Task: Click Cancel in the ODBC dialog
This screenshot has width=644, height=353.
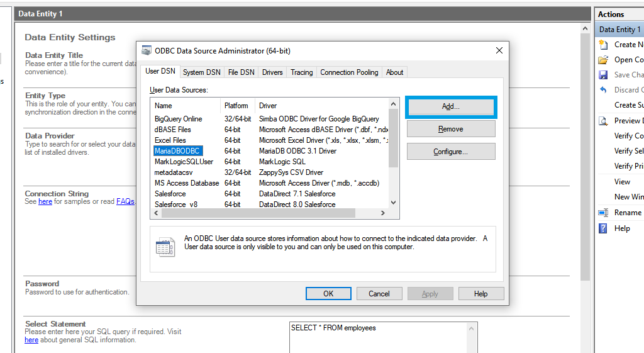Action: pyautogui.click(x=379, y=294)
